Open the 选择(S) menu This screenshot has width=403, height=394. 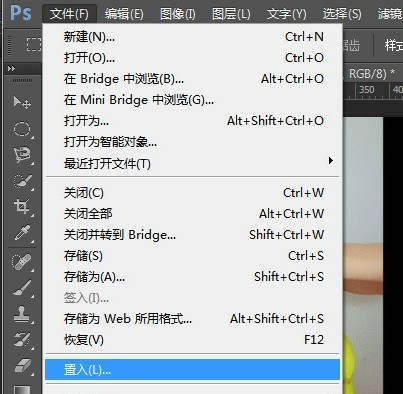pos(342,14)
